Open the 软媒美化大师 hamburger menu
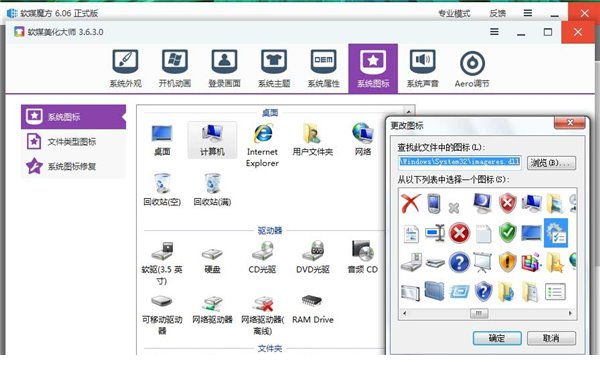 tap(494, 32)
